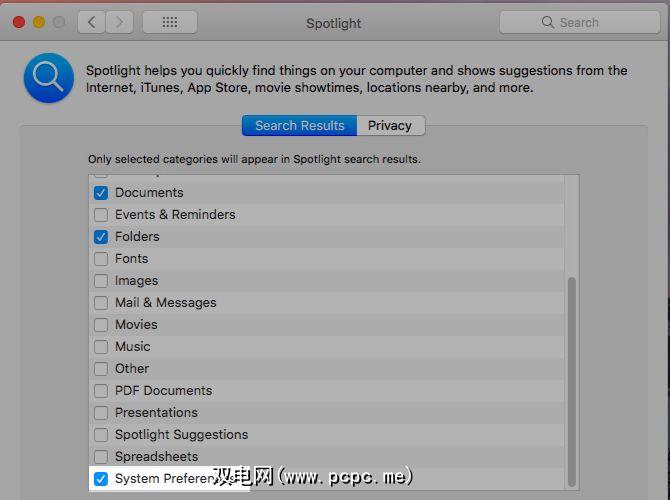Click the blue Spotlight magnifier icon
Image resolution: width=670 pixels, height=500 pixels.
(49, 78)
